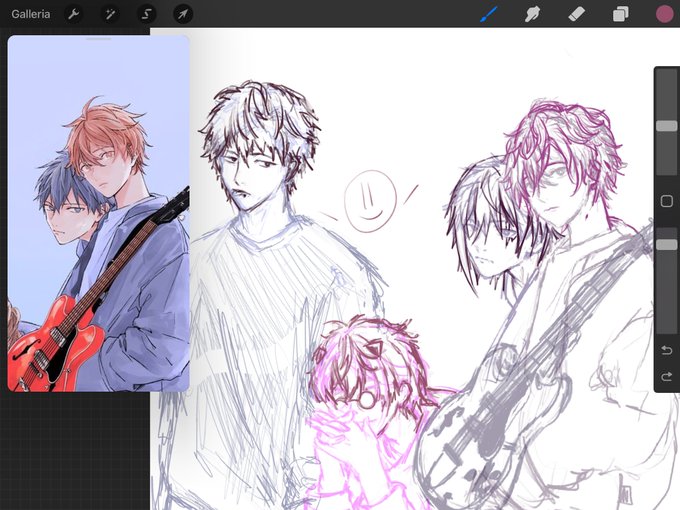680x510 pixels.
Task: Open the Actions wrench menu
Action: (x=73, y=14)
